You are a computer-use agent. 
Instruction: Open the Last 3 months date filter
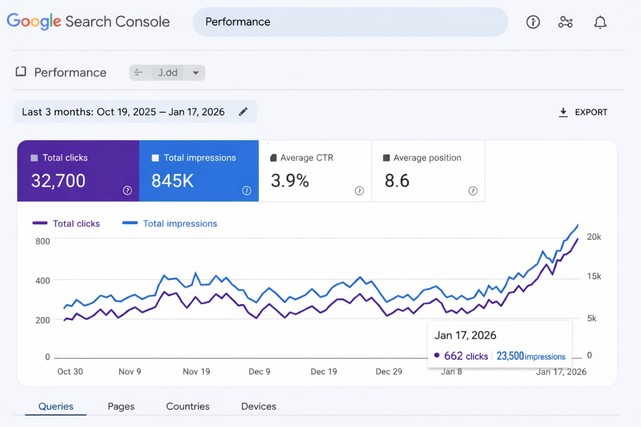123,112
